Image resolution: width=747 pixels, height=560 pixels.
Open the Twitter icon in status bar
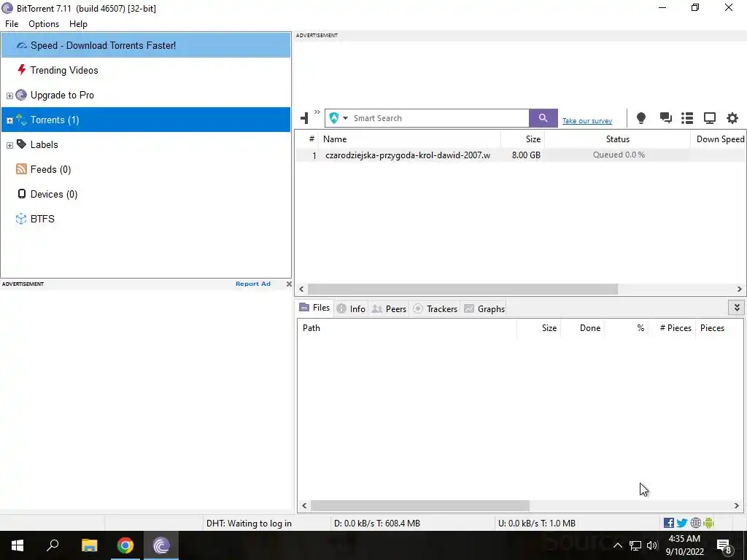pyautogui.click(x=682, y=523)
